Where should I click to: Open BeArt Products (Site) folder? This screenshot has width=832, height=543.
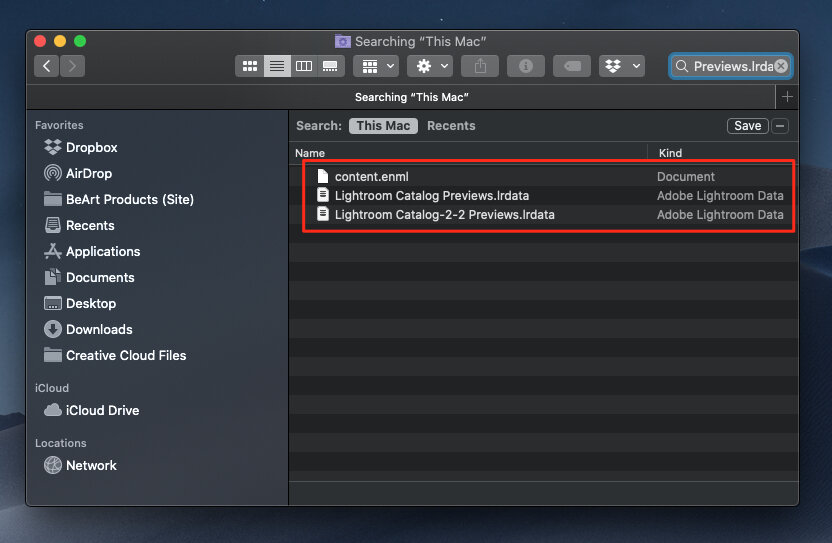(119, 199)
